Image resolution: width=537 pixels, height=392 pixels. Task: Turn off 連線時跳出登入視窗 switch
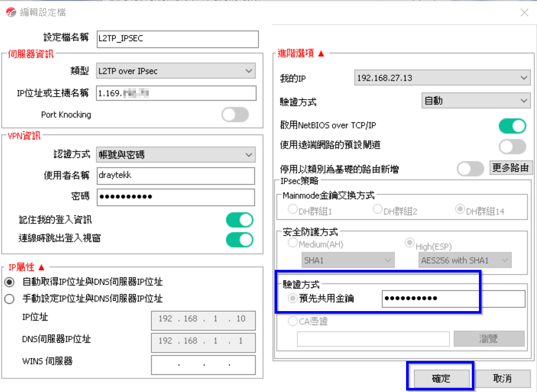pos(239,239)
